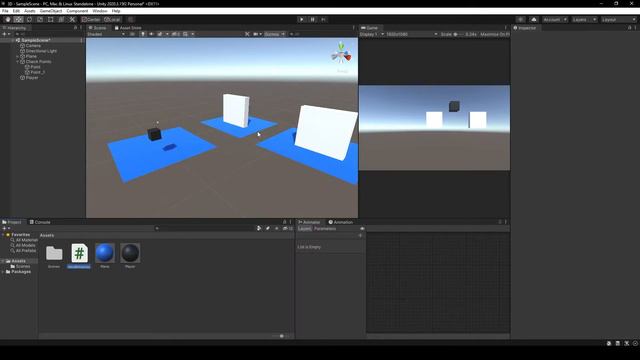Image resolution: width=640 pixels, height=360 pixels.
Task: Select the C# script asset thumbnail
Action: pos(79,253)
